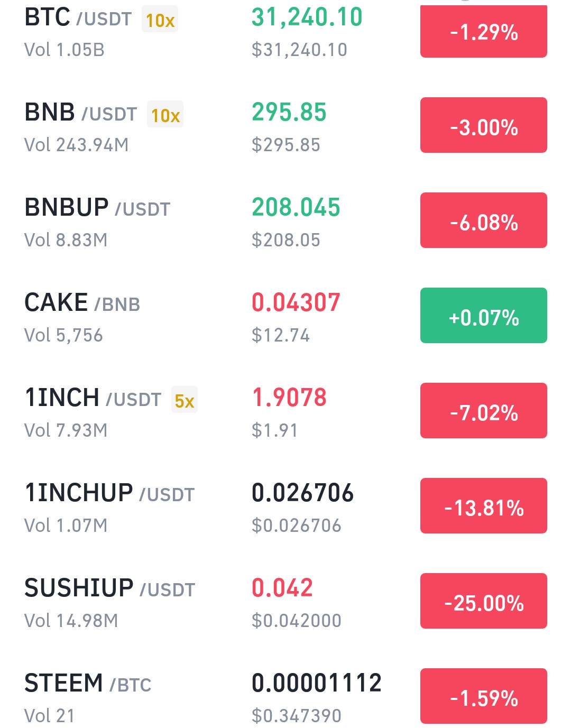This screenshot has width=571, height=728.
Task: Click the 1INCH -7.02% change button
Action: tap(483, 411)
